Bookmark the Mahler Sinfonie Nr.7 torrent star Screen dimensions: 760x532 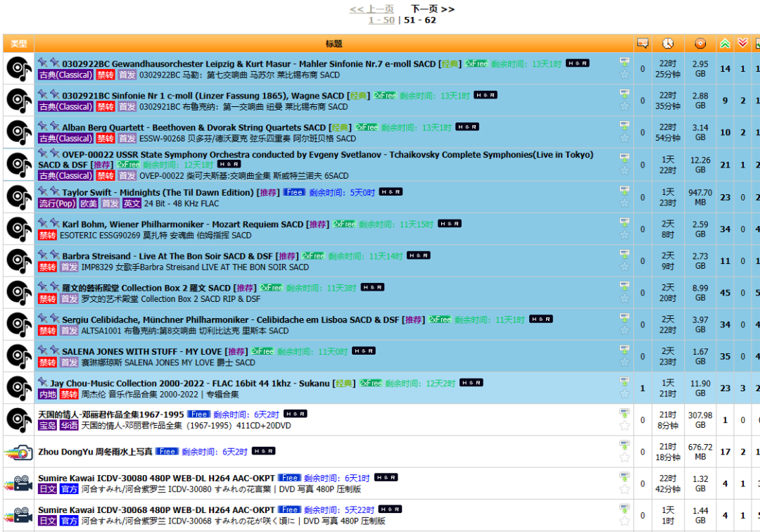click(624, 75)
